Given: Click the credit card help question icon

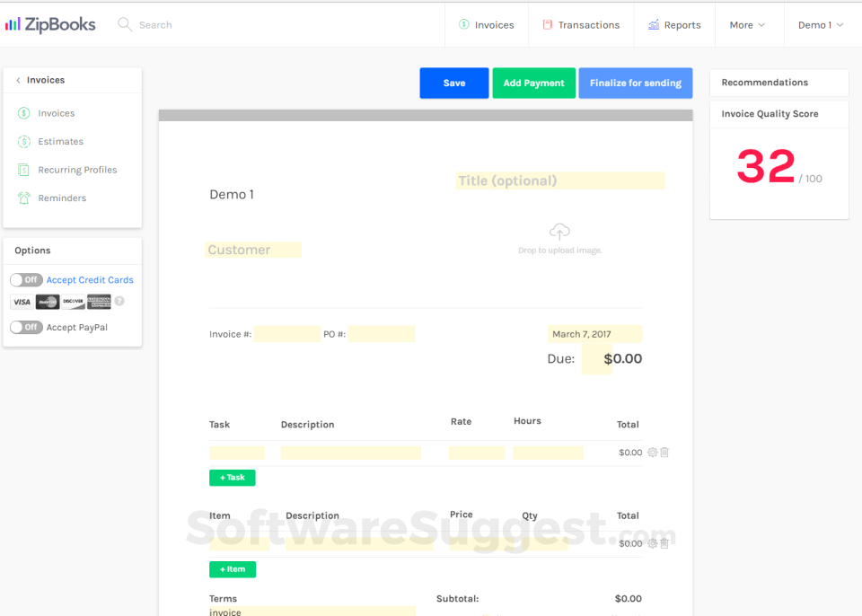Looking at the screenshot, I should pos(119,302).
